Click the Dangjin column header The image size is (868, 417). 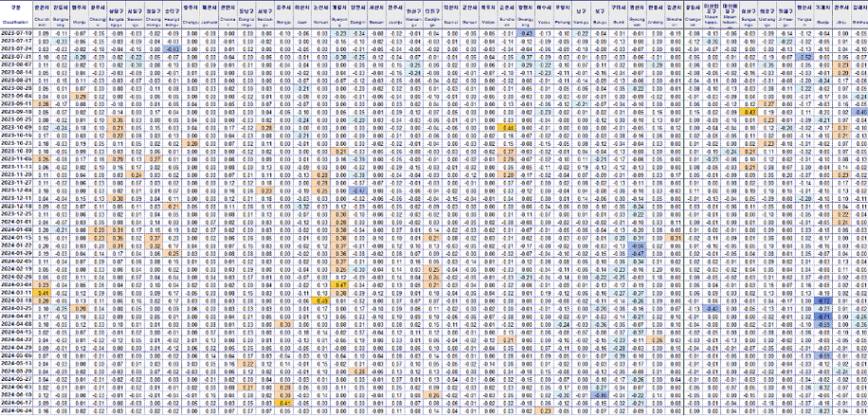point(358,25)
